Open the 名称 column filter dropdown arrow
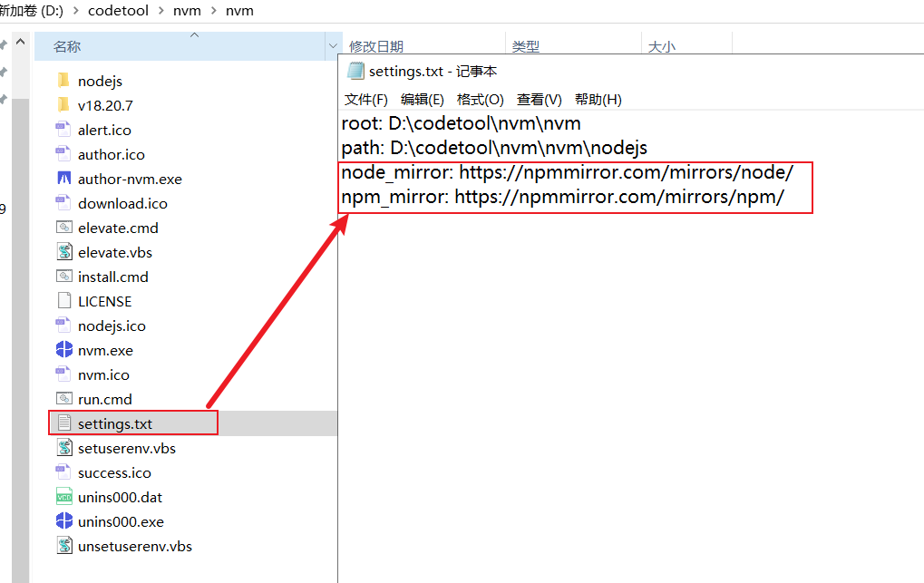This screenshot has width=924, height=583. point(333,46)
